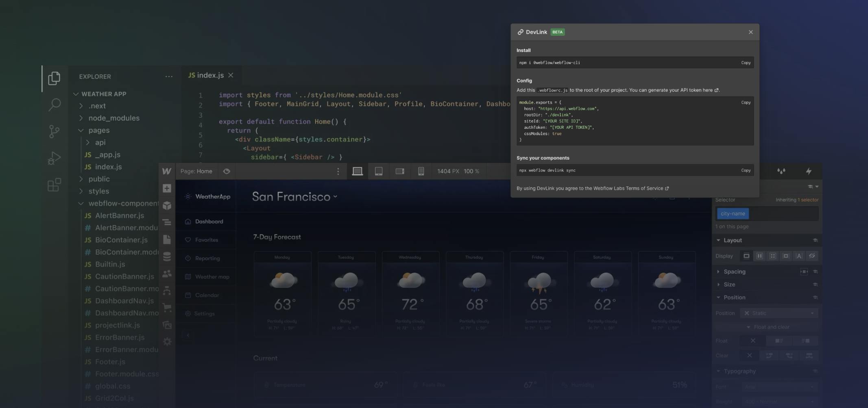Viewport: 868px width, 408px height.
Task: Open the Interactions lightning bolt panel
Action: pyautogui.click(x=809, y=171)
